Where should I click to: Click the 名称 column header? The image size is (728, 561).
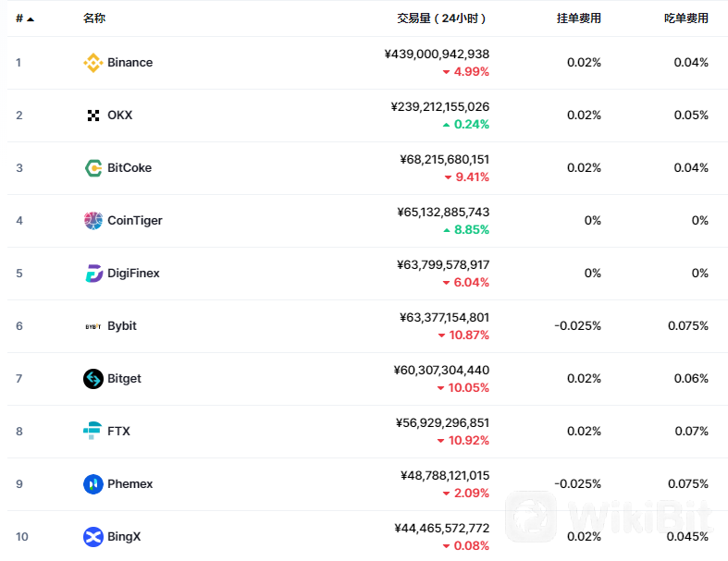click(x=93, y=18)
